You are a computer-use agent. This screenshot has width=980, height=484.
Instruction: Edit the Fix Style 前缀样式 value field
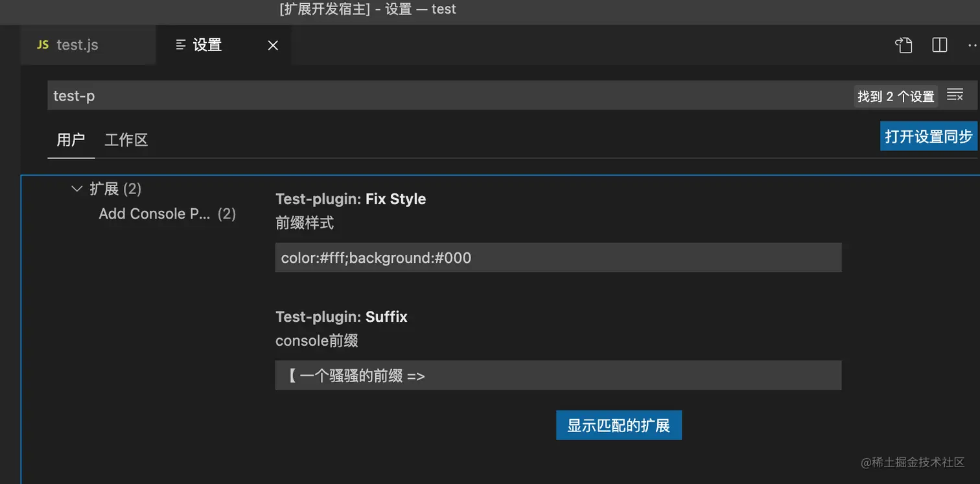(x=559, y=258)
